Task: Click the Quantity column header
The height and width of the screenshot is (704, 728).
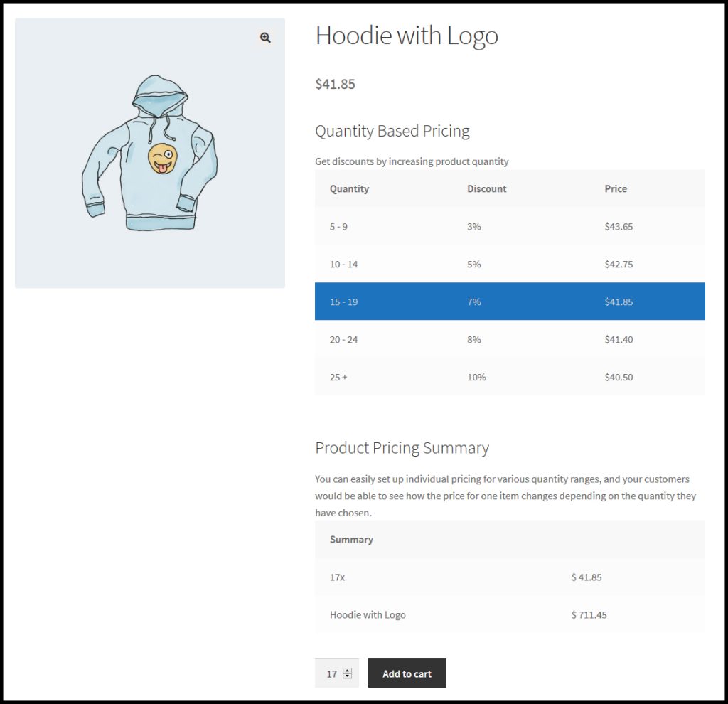Action: pyautogui.click(x=349, y=189)
